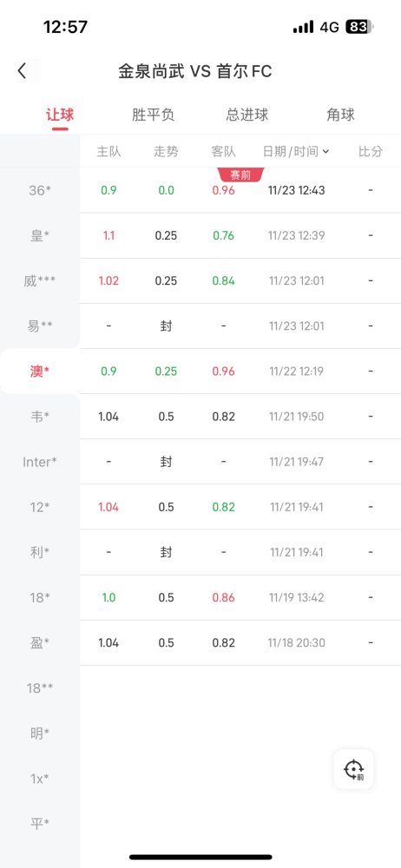This screenshot has height=868, width=401.
Task: Tap the match title 金泉尚武 VS 首尔FC
Action: click(x=195, y=71)
